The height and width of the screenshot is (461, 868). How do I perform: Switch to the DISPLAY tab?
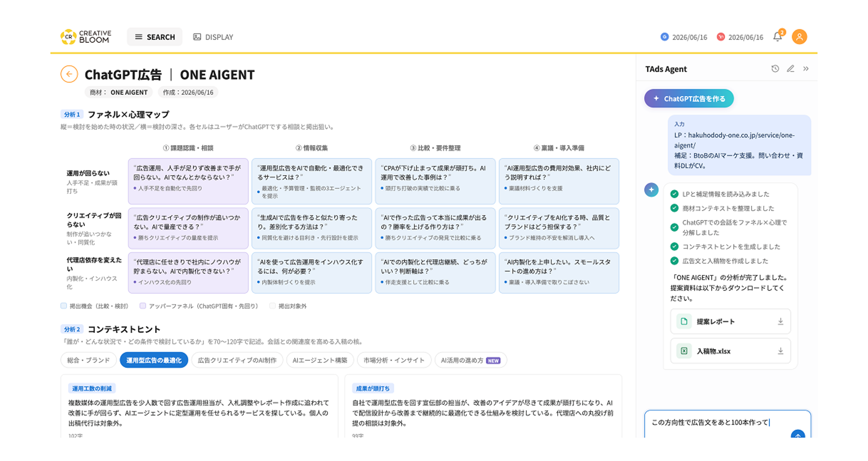tap(213, 37)
